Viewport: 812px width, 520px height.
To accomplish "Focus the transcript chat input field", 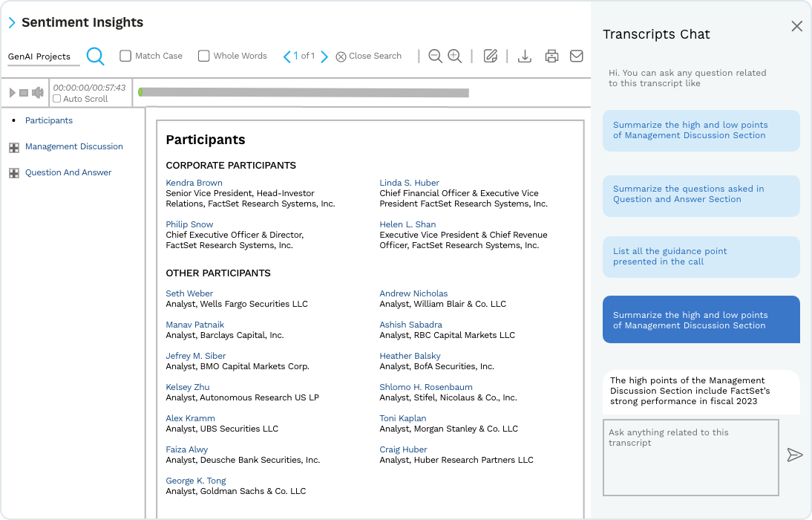I will click(x=690, y=457).
